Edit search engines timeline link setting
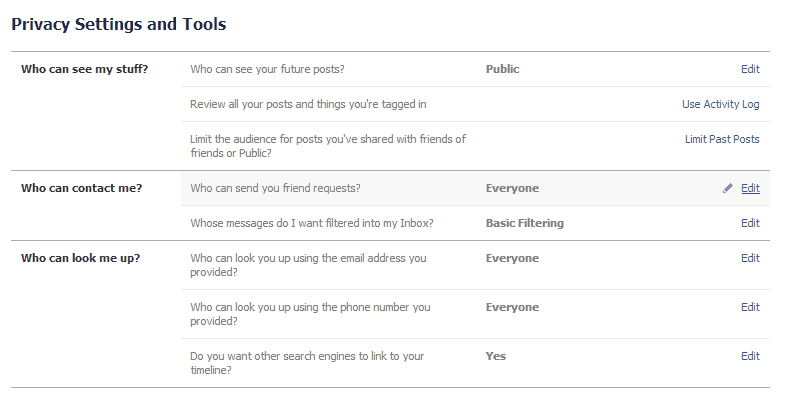This screenshot has height=415, width=786. (750, 356)
